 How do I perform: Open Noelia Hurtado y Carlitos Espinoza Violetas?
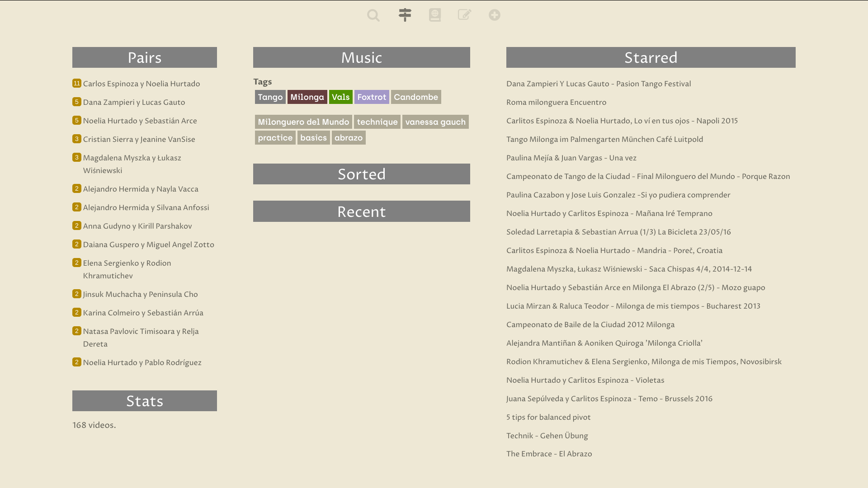[x=585, y=380]
